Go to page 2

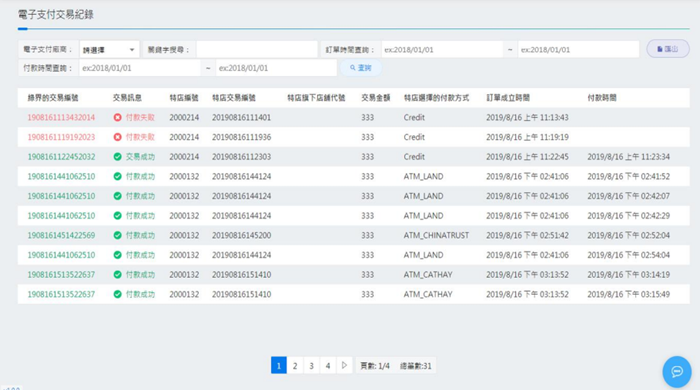(x=295, y=365)
